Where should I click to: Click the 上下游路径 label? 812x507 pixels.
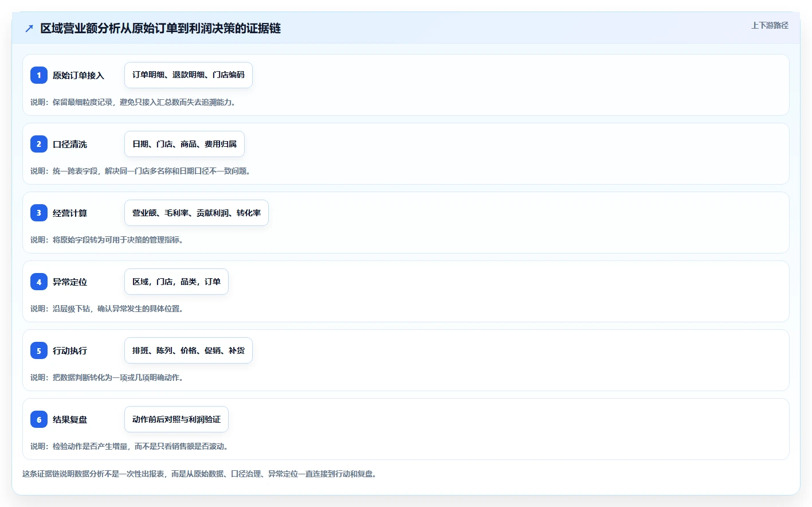coord(770,25)
